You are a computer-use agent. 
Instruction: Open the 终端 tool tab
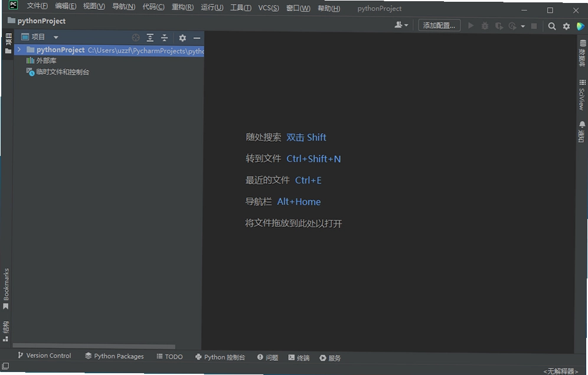299,357
